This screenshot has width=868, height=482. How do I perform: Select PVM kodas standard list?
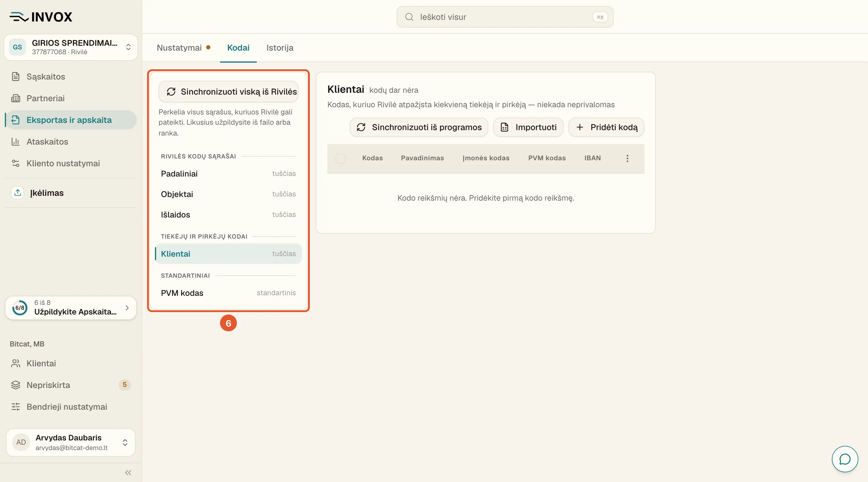(228, 293)
